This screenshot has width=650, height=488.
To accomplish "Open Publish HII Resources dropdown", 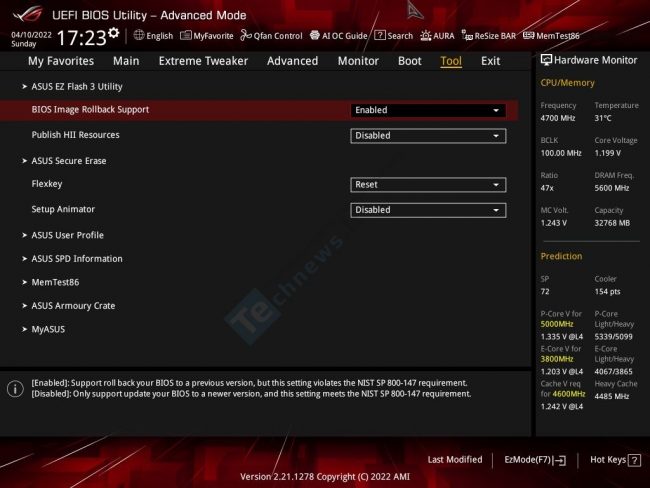I will 428,136.
